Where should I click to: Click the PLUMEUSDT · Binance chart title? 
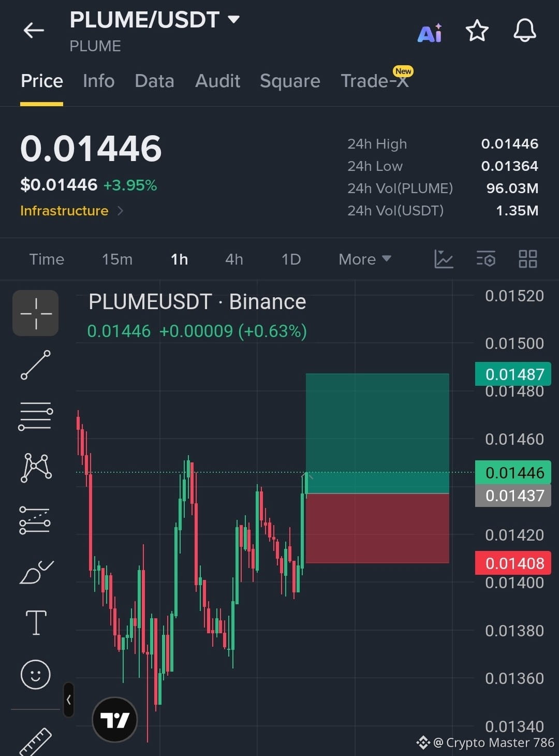tap(197, 302)
